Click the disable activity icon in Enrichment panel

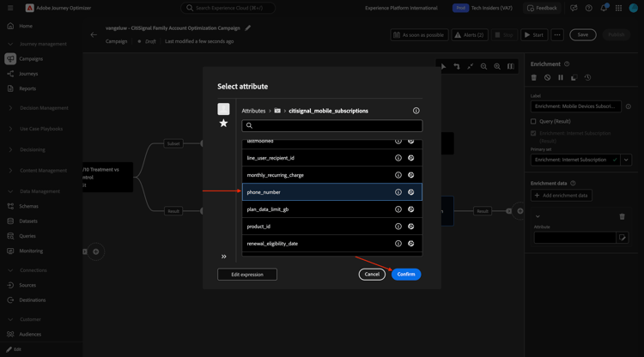(548, 77)
